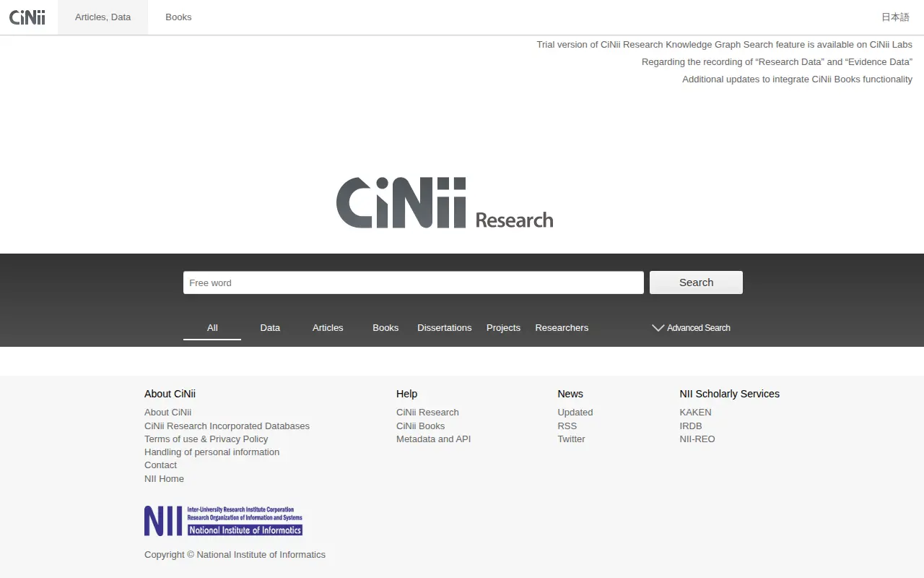Select the Projects search category
This screenshot has height=578, width=924.
pyautogui.click(x=503, y=328)
